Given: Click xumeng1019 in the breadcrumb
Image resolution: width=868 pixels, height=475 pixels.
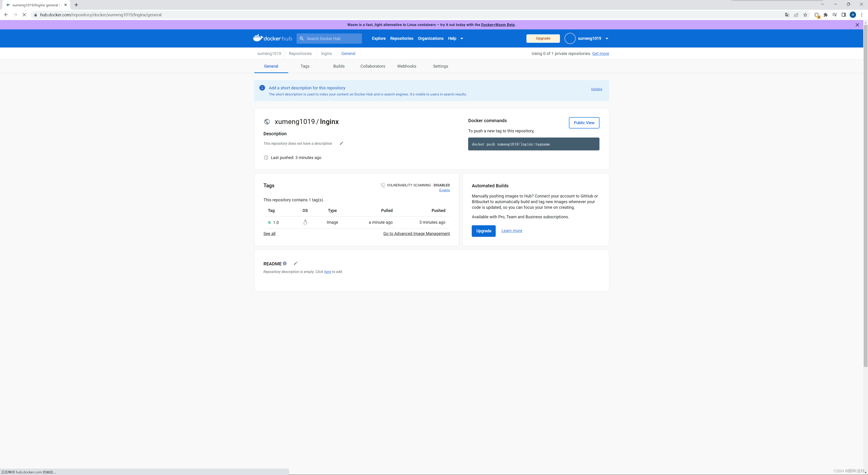Looking at the screenshot, I should [x=269, y=54].
